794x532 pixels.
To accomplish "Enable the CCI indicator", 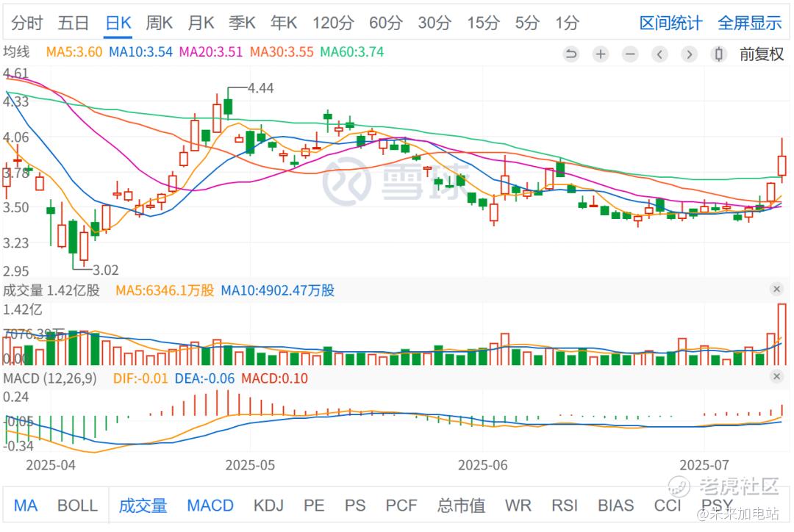I will 668,505.
